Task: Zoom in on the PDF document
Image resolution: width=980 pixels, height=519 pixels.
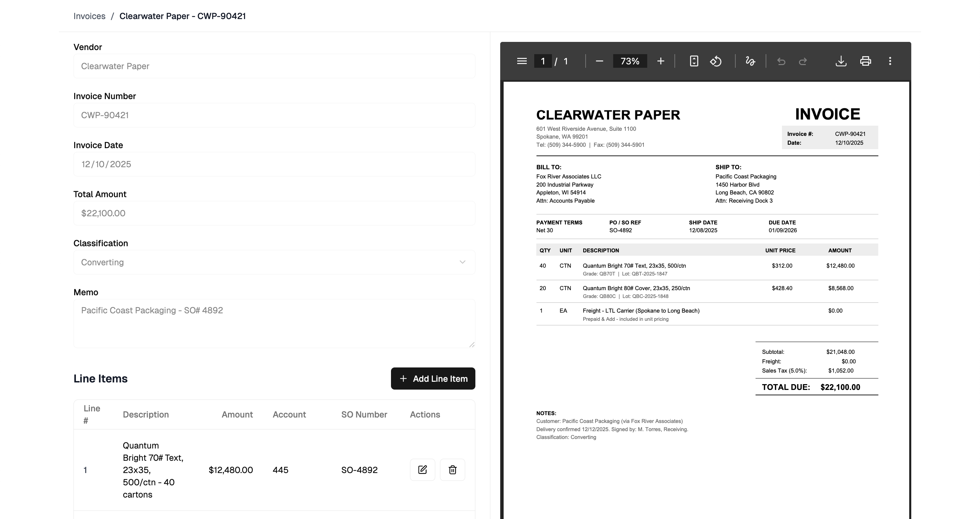Action: pyautogui.click(x=661, y=61)
